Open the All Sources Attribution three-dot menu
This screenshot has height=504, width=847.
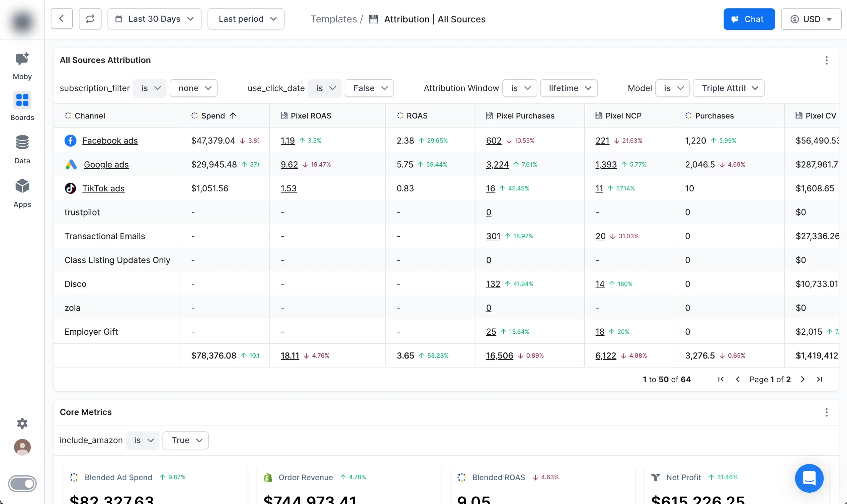click(x=826, y=60)
